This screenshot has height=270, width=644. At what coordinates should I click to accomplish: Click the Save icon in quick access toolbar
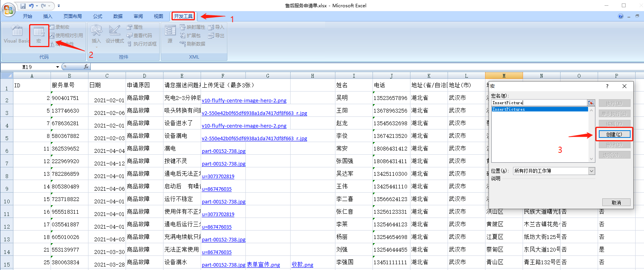click(x=23, y=6)
